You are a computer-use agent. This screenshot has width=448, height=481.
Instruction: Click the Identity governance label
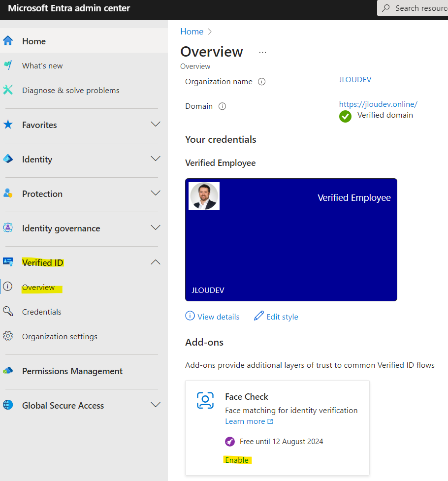(x=61, y=228)
